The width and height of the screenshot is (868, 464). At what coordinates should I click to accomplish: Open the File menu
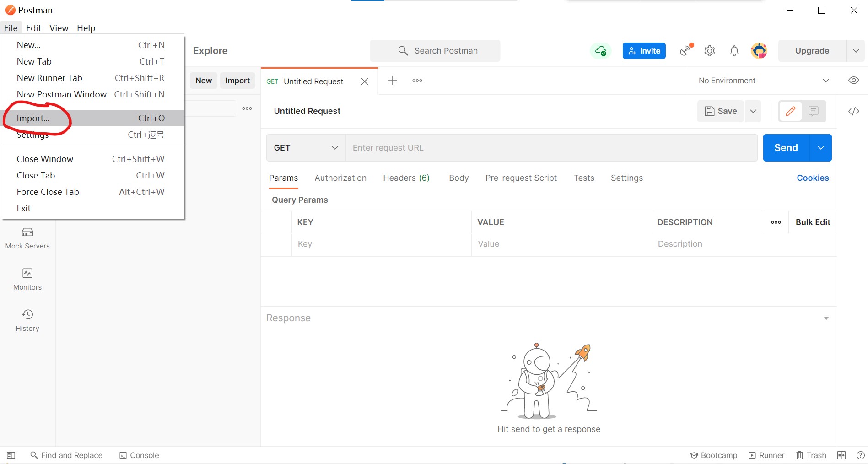coord(11,28)
